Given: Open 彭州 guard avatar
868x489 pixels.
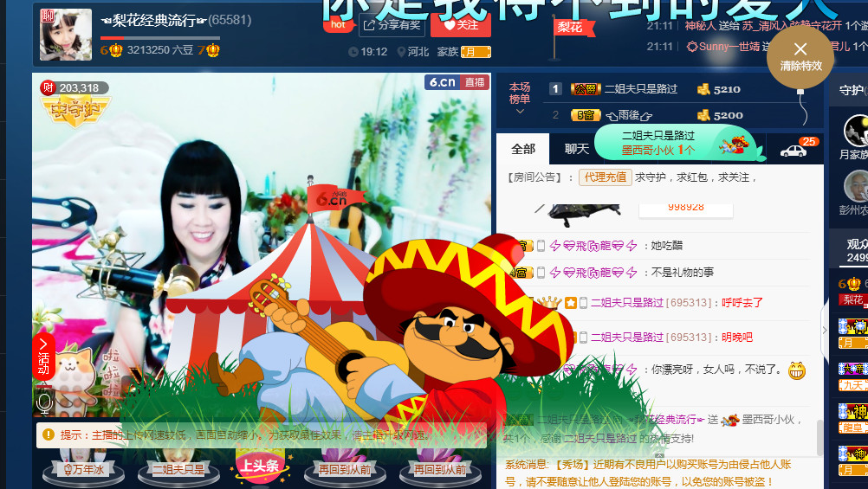Looking at the screenshot, I should tap(856, 186).
